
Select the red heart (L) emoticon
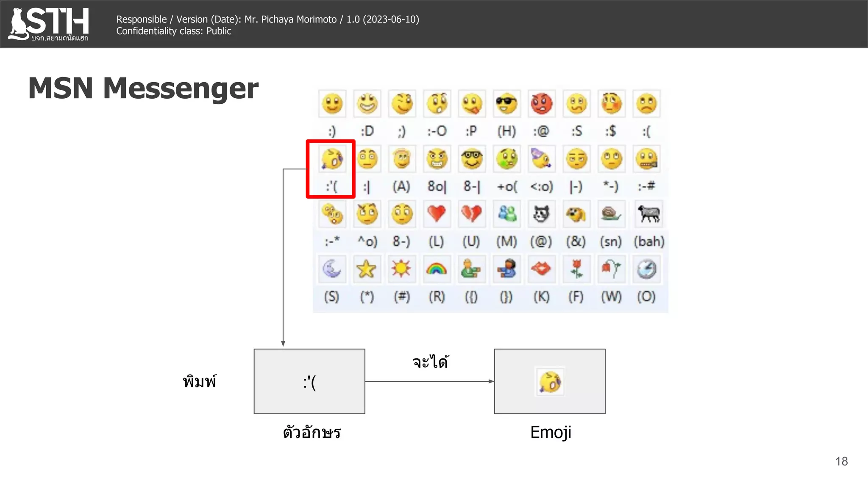tap(437, 214)
